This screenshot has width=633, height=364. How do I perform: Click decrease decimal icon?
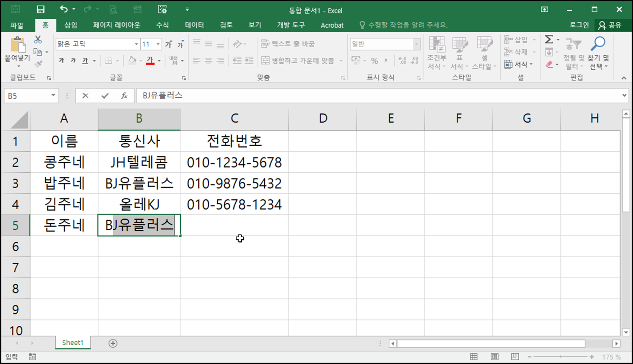coord(415,61)
